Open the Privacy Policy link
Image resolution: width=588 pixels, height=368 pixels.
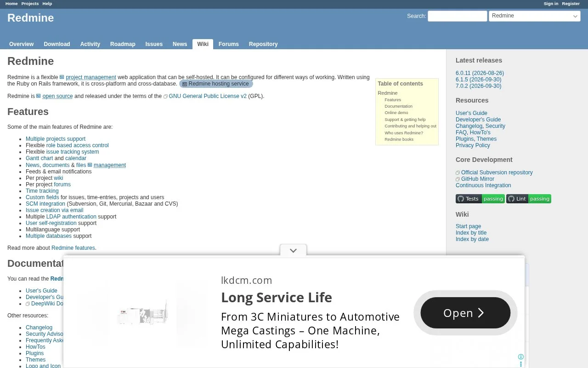(473, 145)
